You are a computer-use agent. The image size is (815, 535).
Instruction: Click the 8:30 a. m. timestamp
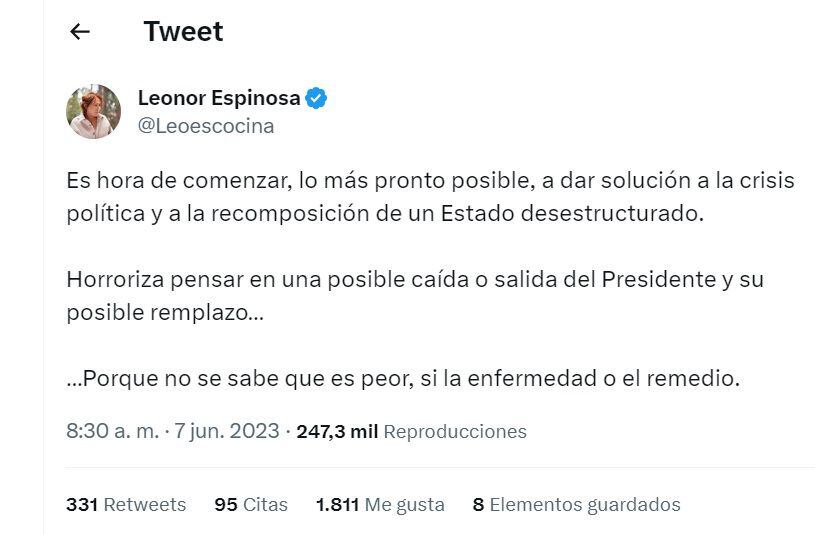tap(112, 432)
